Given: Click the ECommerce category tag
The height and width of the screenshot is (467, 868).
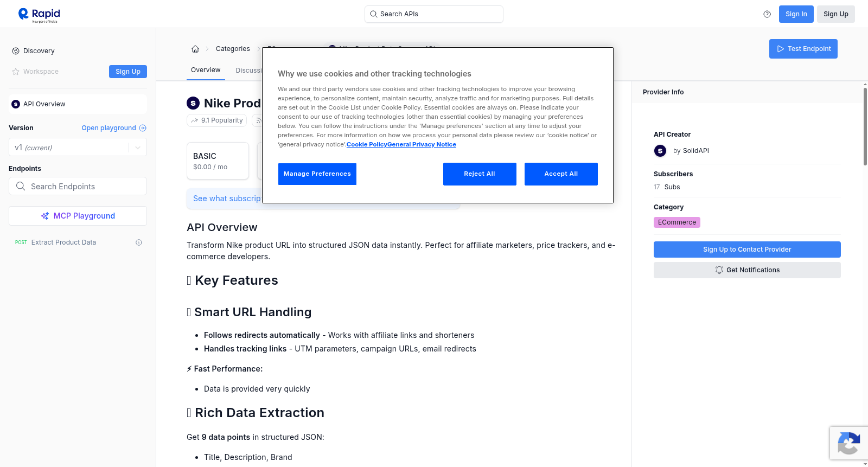Looking at the screenshot, I should 677,222.
